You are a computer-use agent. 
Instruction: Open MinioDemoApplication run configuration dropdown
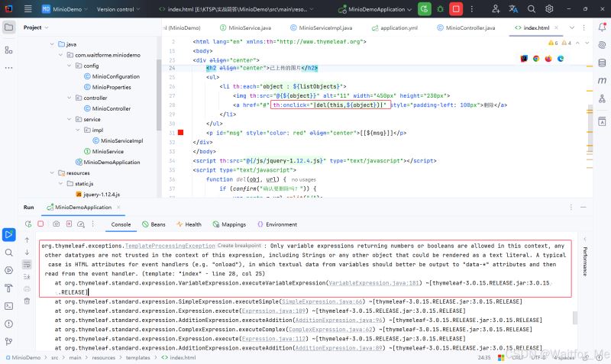(374, 9)
